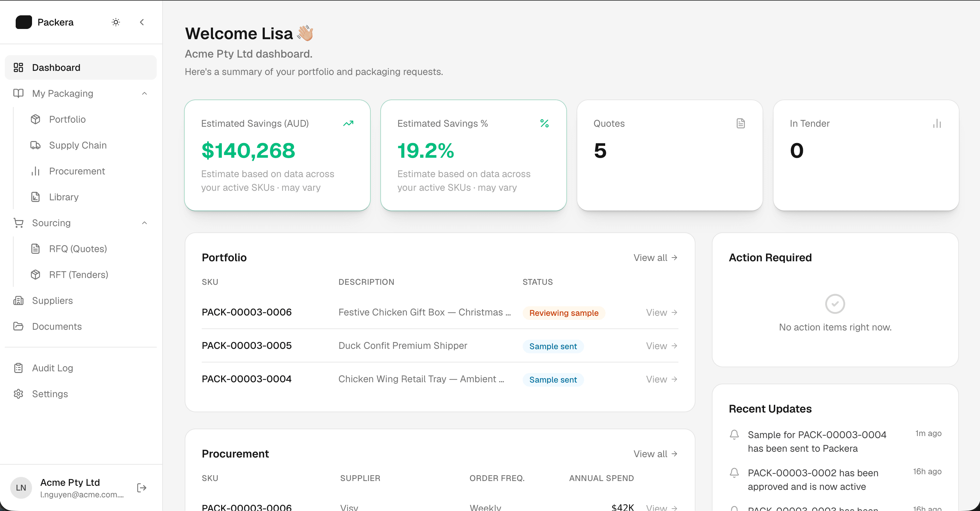View the PACK-00003-0005 portfolio row
Image resolution: width=980 pixels, height=511 pixels.
tap(662, 346)
